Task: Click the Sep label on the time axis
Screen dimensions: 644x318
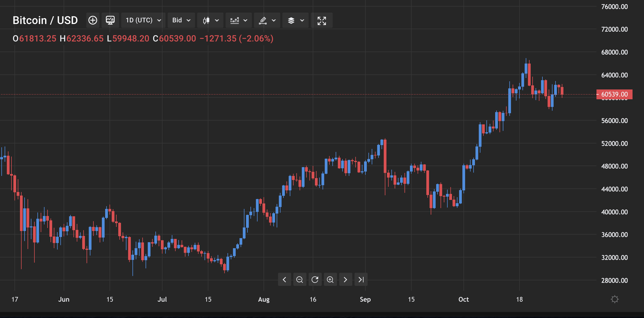Action: click(365, 299)
